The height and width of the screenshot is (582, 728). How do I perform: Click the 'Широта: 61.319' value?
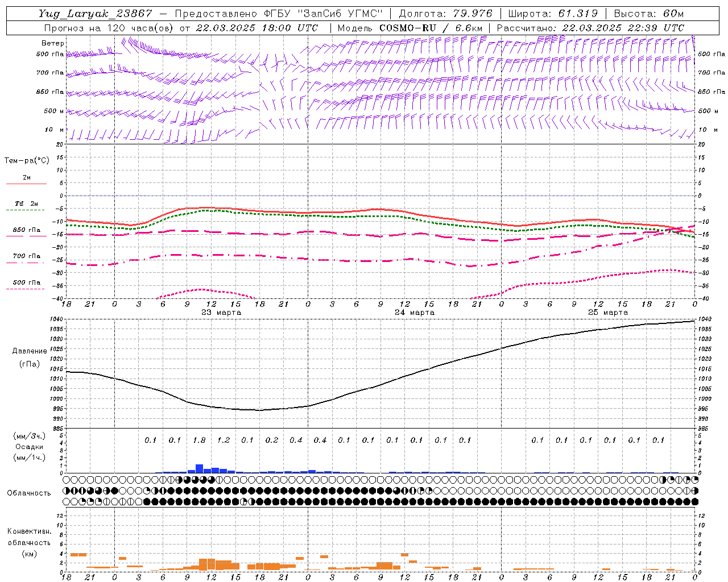click(553, 14)
